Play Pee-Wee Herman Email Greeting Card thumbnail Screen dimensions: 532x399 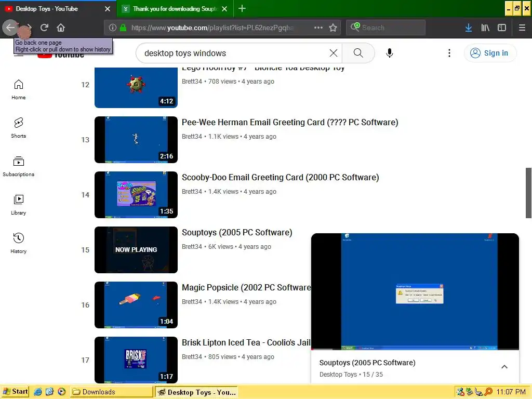click(x=136, y=139)
